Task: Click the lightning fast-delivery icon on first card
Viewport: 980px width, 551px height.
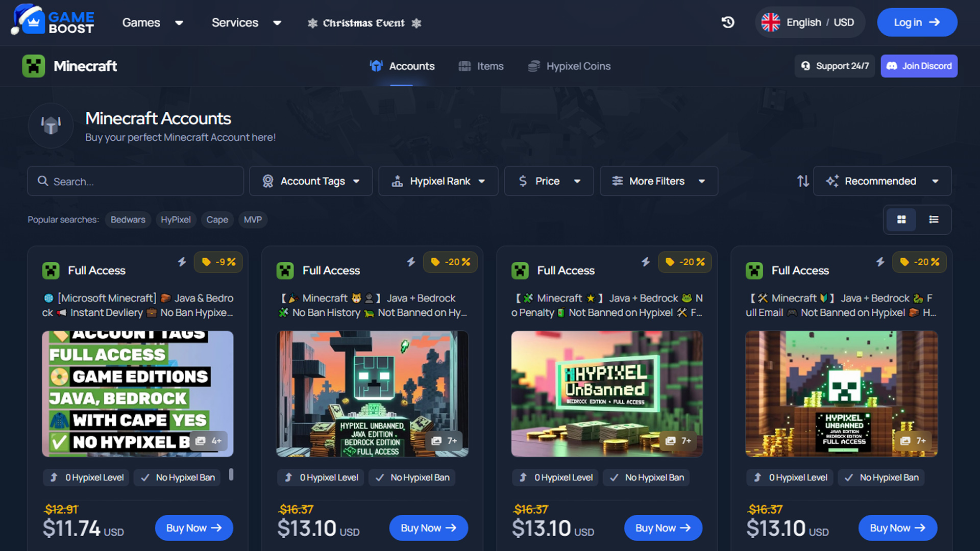Action: [182, 262]
